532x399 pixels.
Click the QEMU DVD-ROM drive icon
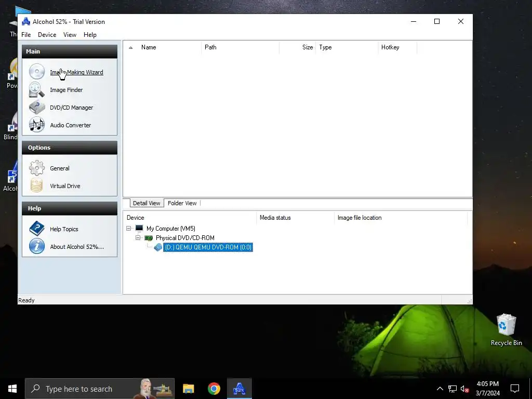(158, 247)
